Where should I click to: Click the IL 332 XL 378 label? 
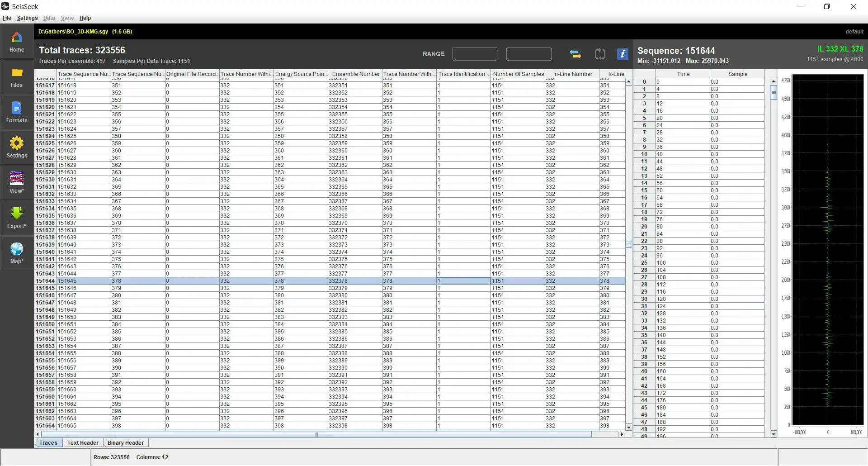(840, 49)
